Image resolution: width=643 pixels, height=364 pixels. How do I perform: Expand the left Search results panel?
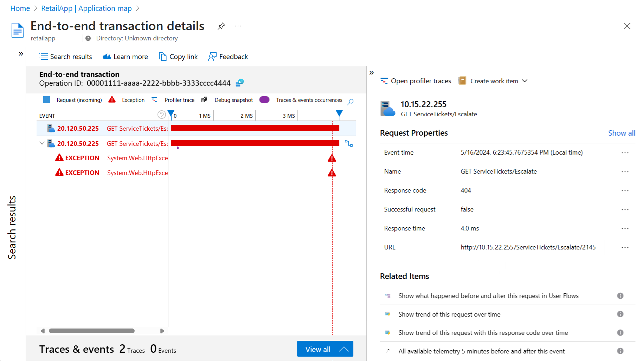point(21,54)
